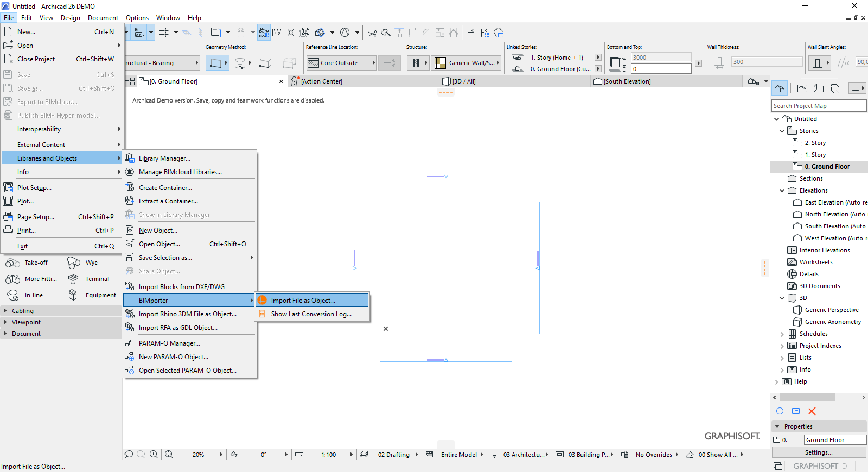Click the tab overview grid icon

(x=130, y=81)
